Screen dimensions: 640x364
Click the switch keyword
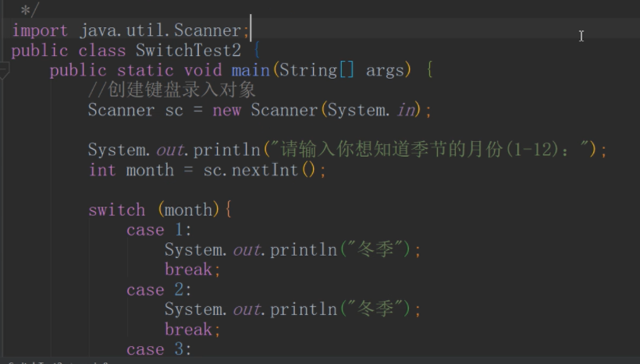(x=116, y=210)
